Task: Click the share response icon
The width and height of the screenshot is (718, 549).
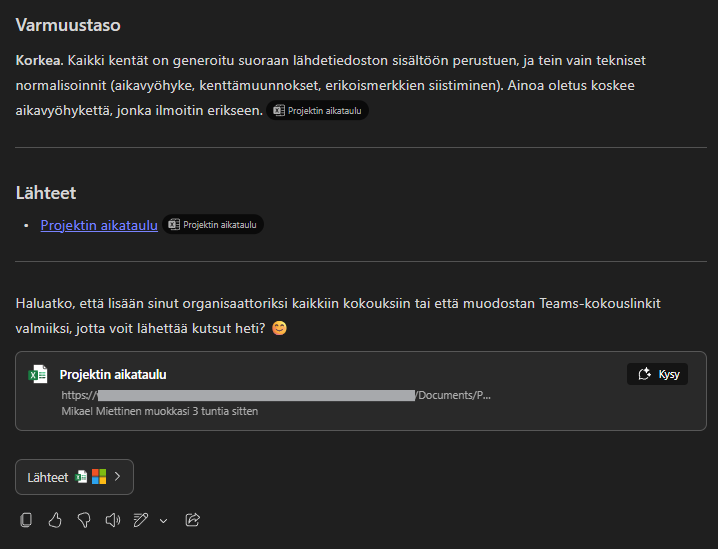Action: click(x=193, y=519)
